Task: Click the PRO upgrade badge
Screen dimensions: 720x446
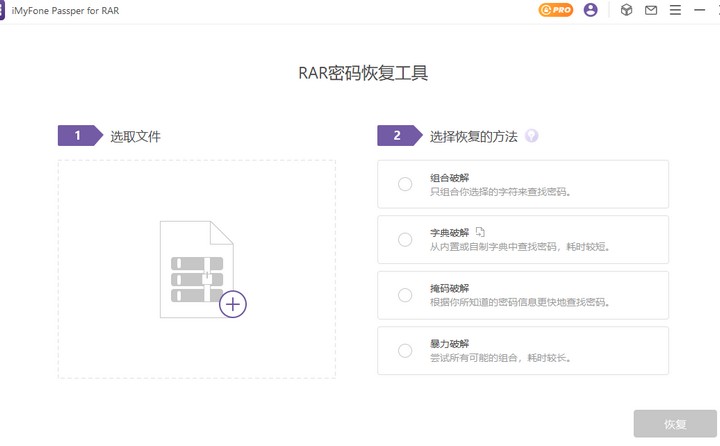Action: coord(556,10)
